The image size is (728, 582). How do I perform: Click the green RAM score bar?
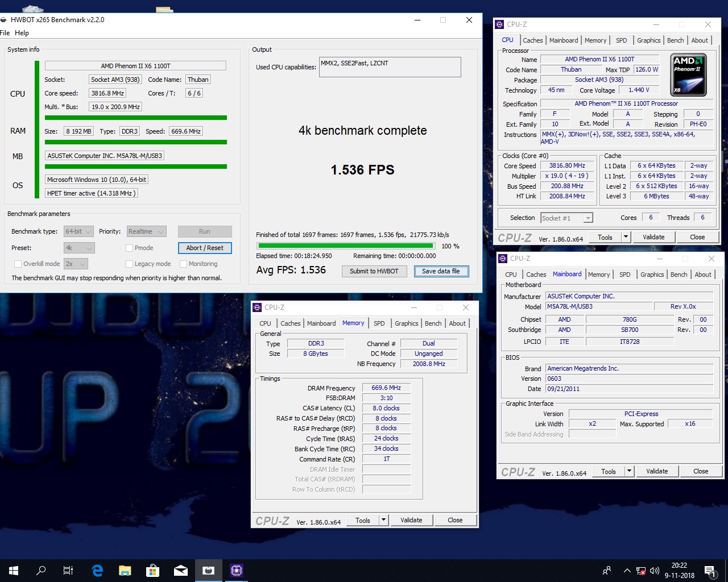(x=136, y=142)
